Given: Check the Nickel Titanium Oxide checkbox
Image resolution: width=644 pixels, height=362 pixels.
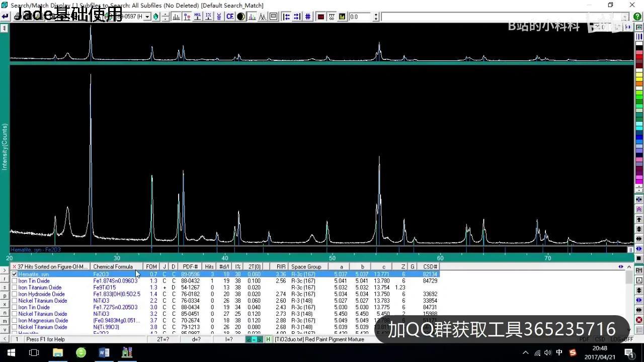Looking at the screenshot, I should click(x=14, y=300).
